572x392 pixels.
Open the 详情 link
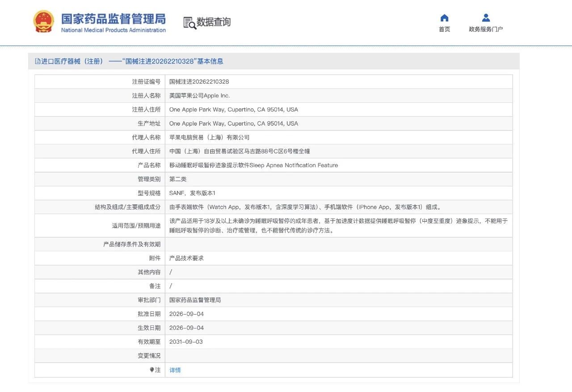click(x=175, y=370)
